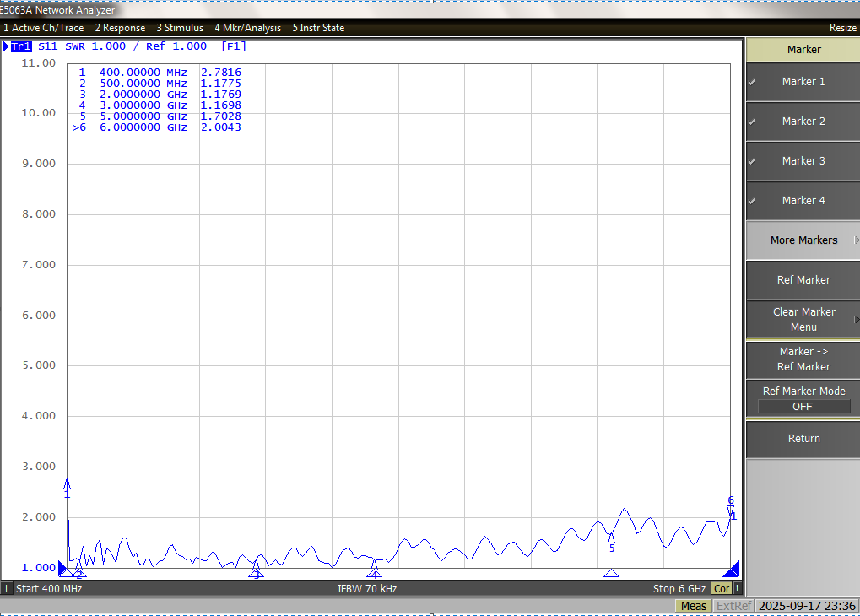Click the active marker 6 triangle on trace
Viewport: 860px width, 616px height.
click(731, 510)
